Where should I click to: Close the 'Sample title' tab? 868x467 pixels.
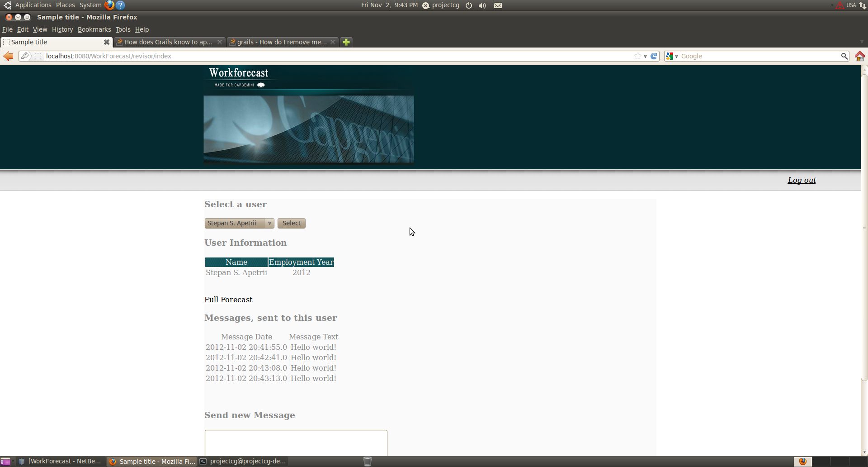(107, 42)
